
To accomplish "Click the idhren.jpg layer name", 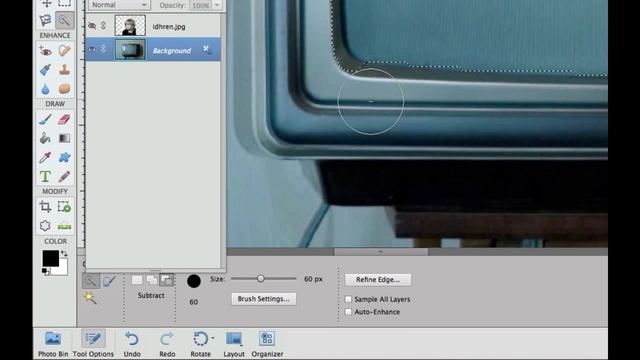I will [169, 27].
